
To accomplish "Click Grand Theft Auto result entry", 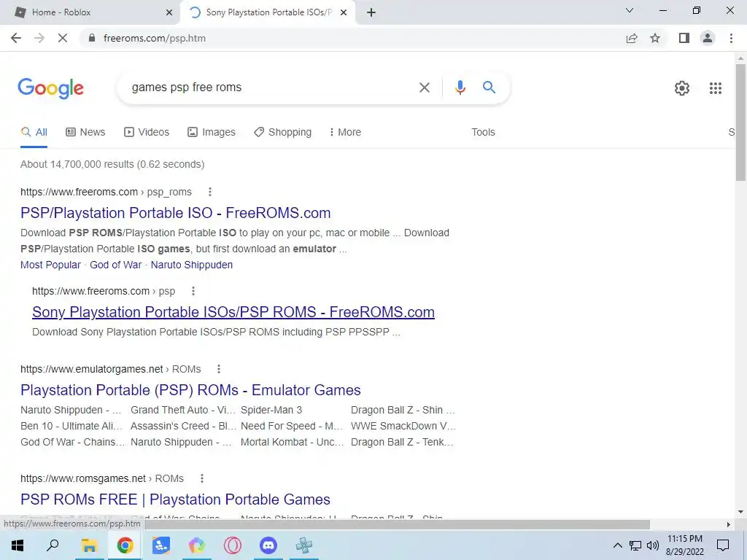I will 183,410.
